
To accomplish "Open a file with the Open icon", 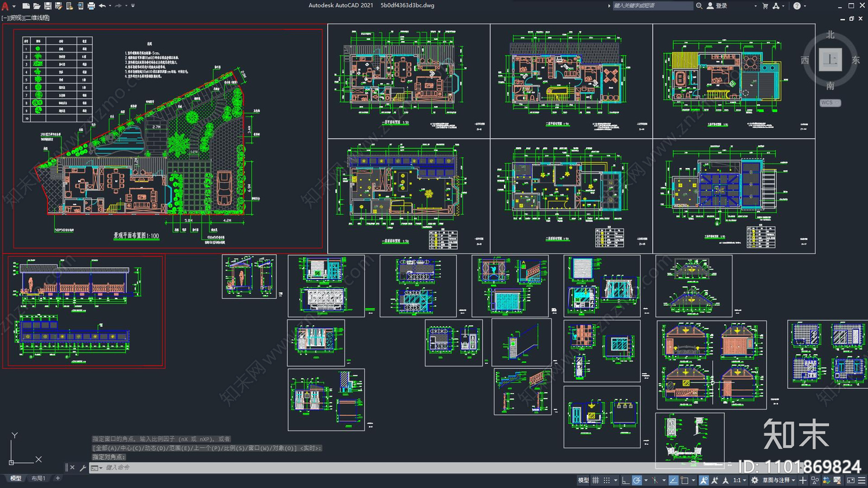I will point(36,6).
